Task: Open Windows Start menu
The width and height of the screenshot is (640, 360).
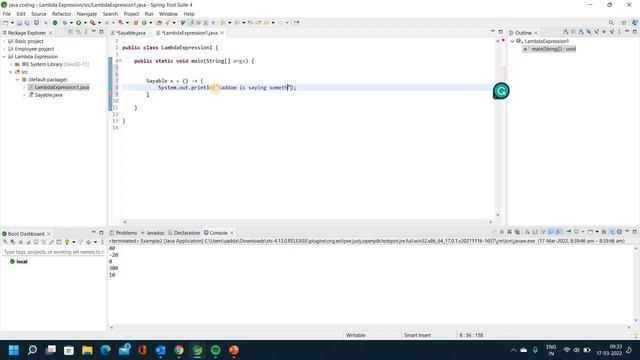Action: (13, 350)
